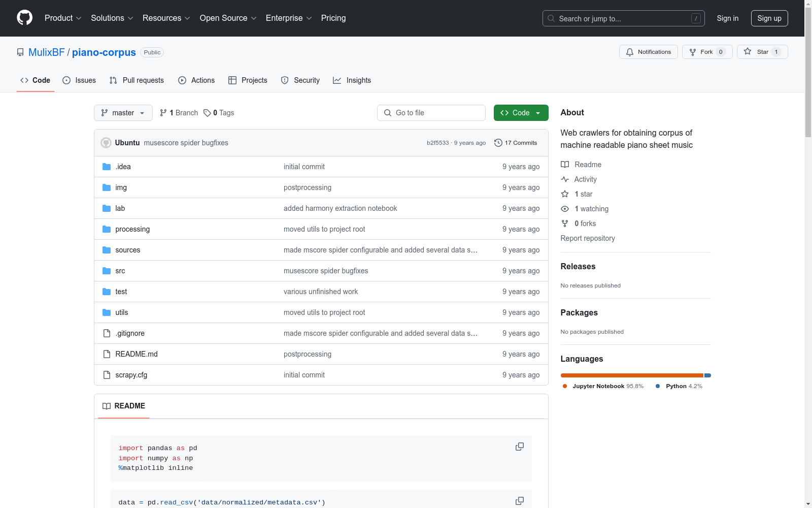812x508 pixels.
Task: Click the watching eye icon
Action: click(x=565, y=209)
